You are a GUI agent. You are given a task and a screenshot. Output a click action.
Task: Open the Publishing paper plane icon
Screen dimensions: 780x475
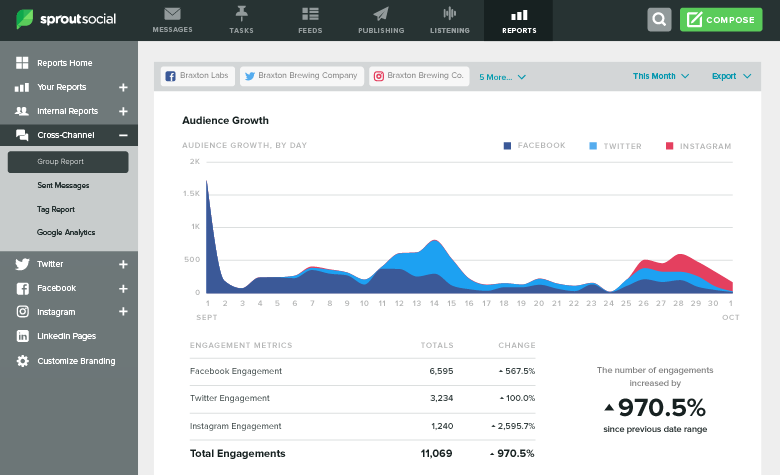380,14
